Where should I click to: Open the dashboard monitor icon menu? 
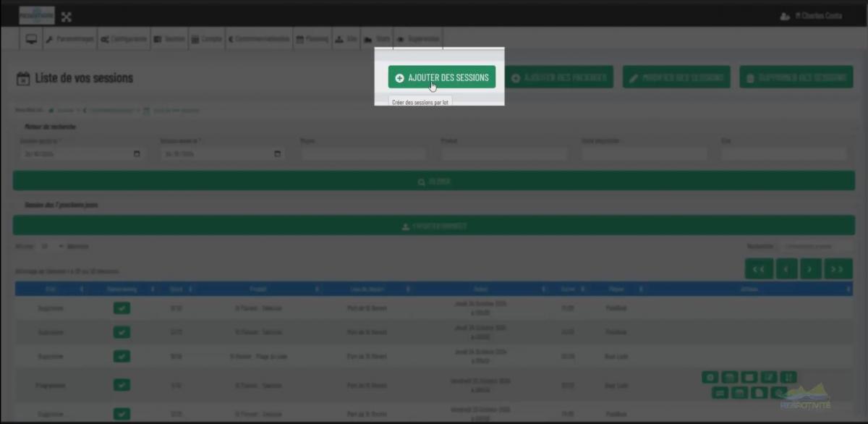point(31,39)
